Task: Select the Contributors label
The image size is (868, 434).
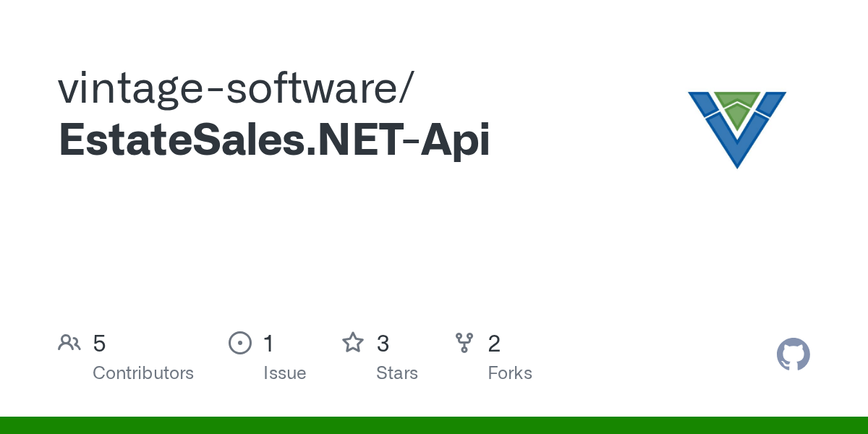Action: click(143, 373)
